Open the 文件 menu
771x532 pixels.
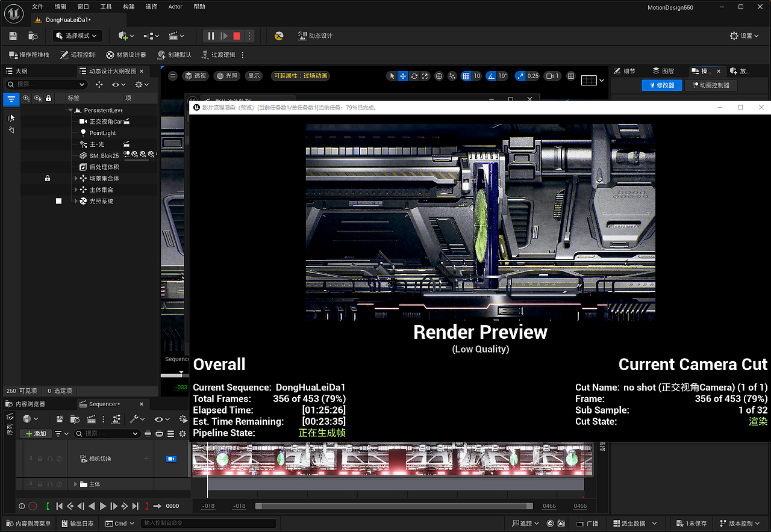[38, 7]
